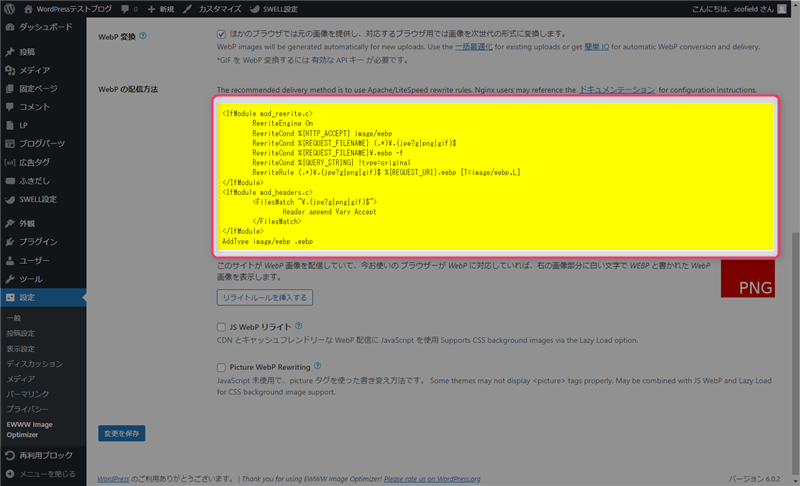
Task: Collapse menu with メニューを閉じる icon
Action: click(x=10, y=474)
